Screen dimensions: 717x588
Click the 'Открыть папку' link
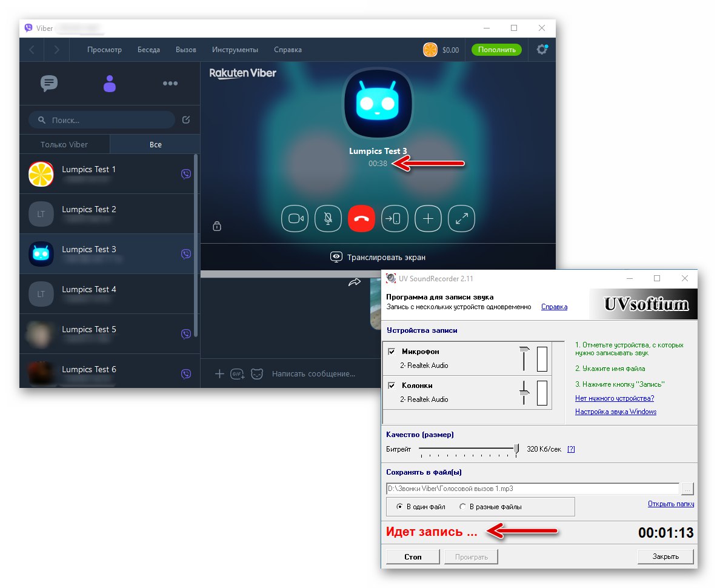(671, 503)
